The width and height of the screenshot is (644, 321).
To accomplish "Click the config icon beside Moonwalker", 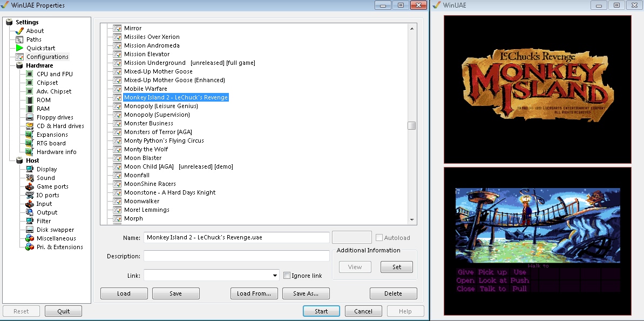I will [x=118, y=201].
